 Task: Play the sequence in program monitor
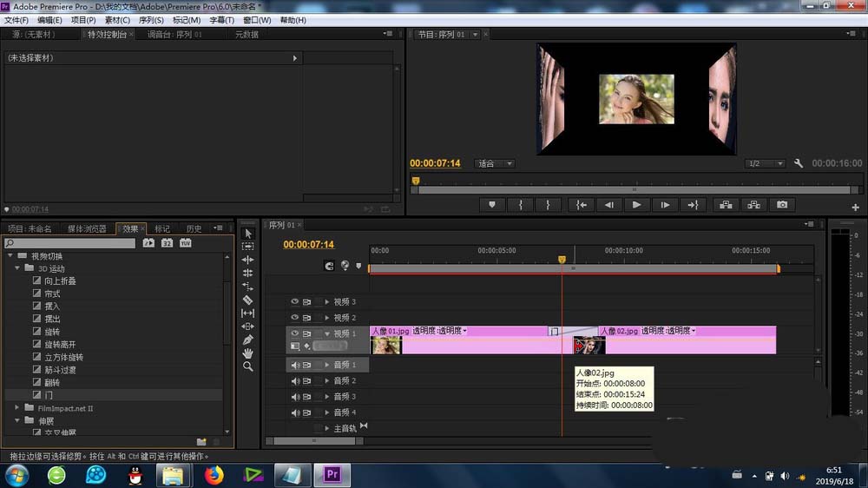tap(636, 205)
